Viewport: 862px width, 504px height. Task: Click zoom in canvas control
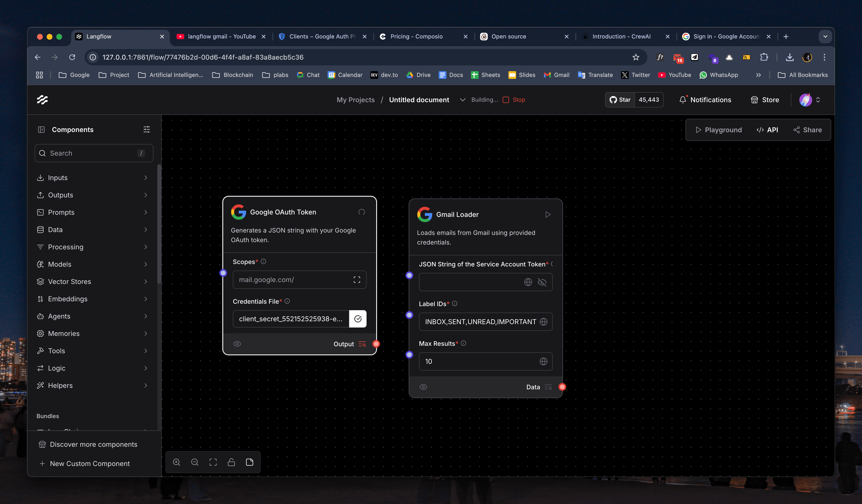[x=177, y=462]
